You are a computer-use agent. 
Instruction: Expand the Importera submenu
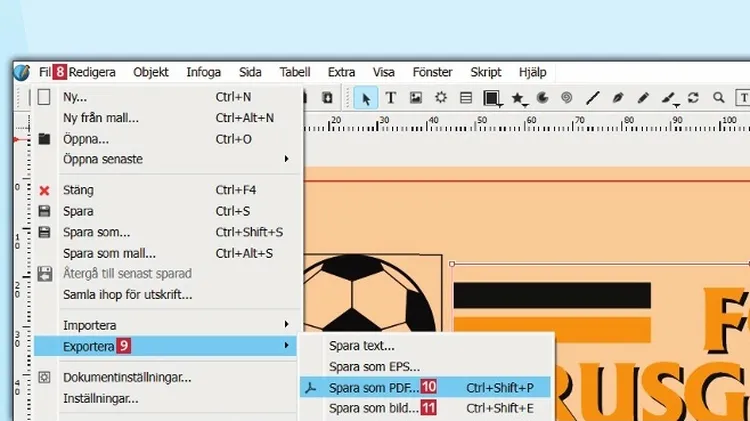[286, 325]
